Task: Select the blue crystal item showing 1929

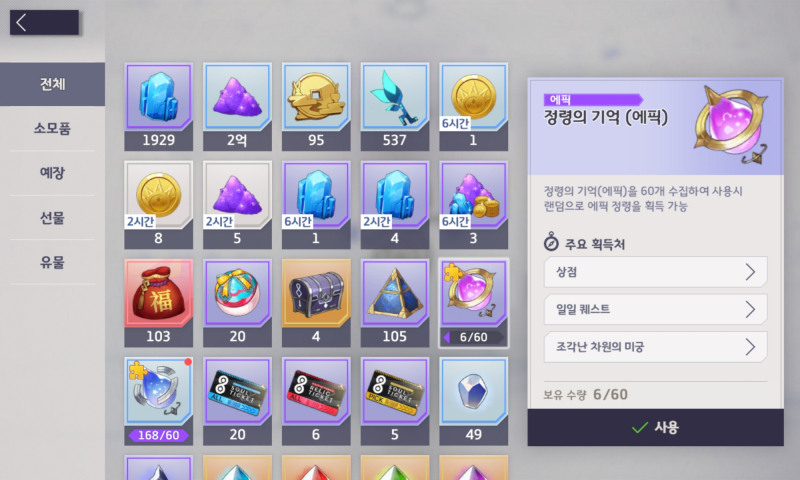Action: click(x=159, y=107)
